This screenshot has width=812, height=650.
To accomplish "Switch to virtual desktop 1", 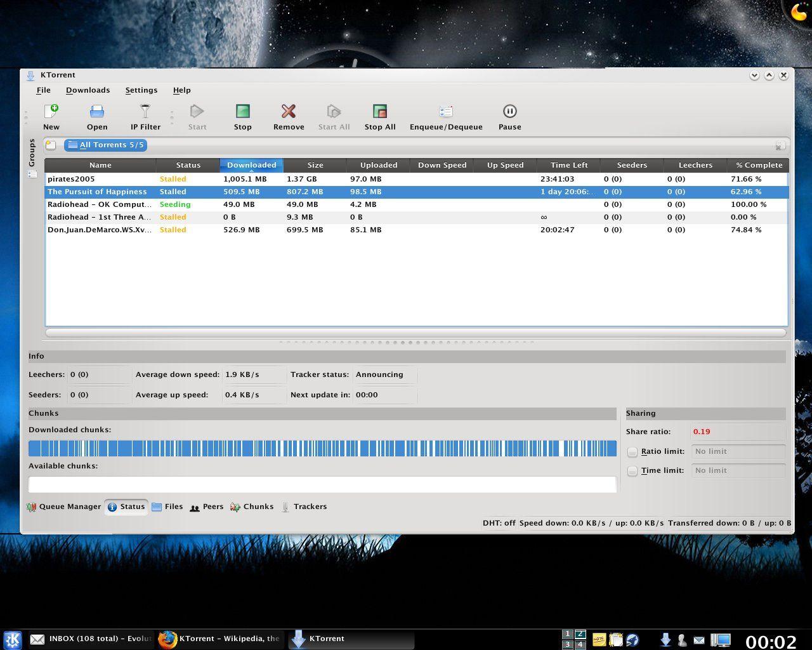I will (x=568, y=634).
